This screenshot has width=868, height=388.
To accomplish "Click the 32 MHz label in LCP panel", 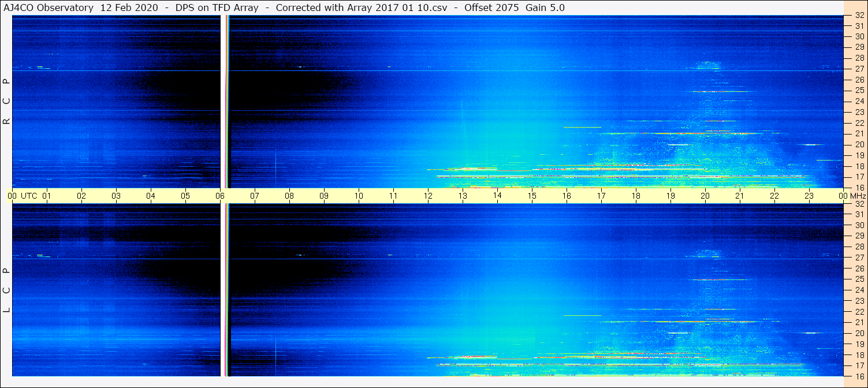I will tap(859, 204).
